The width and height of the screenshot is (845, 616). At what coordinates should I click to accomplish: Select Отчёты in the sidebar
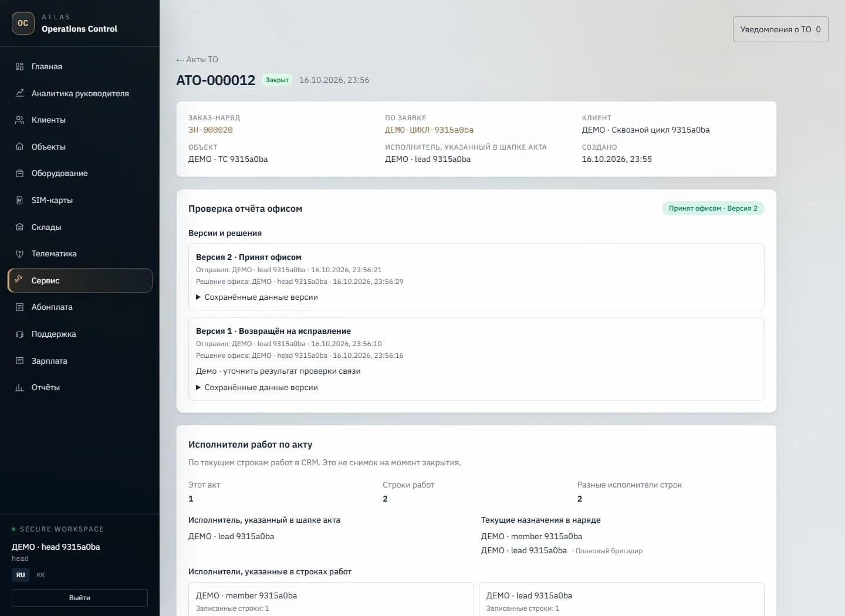(x=80, y=387)
